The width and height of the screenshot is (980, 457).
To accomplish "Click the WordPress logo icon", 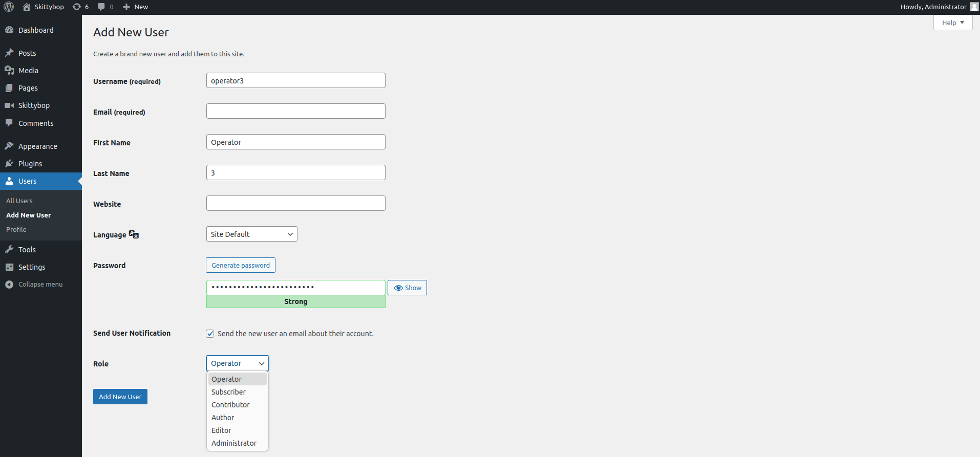I will tap(9, 7).
